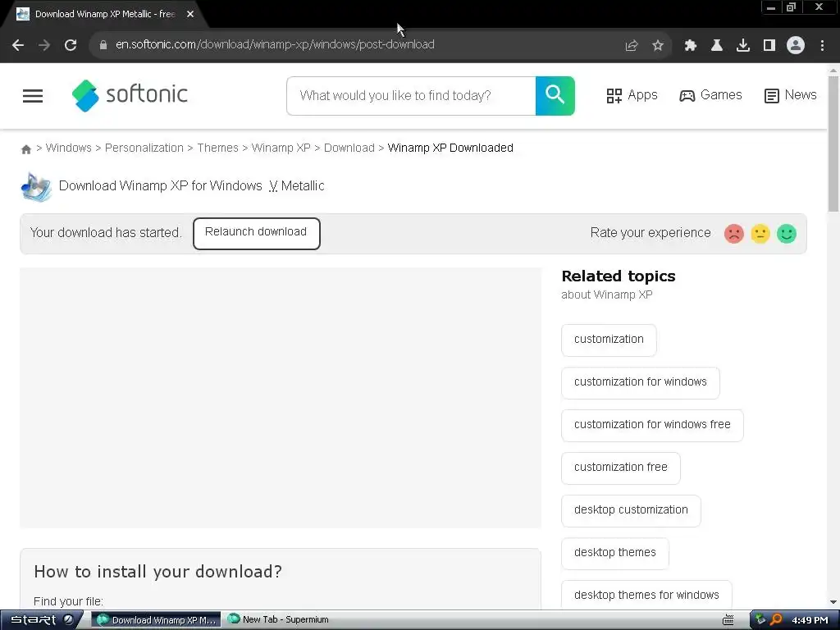Image resolution: width=840 pixels, height=630 pixels.
Task: Select desktop themes for windows tag
Action: tap(646, 595)
